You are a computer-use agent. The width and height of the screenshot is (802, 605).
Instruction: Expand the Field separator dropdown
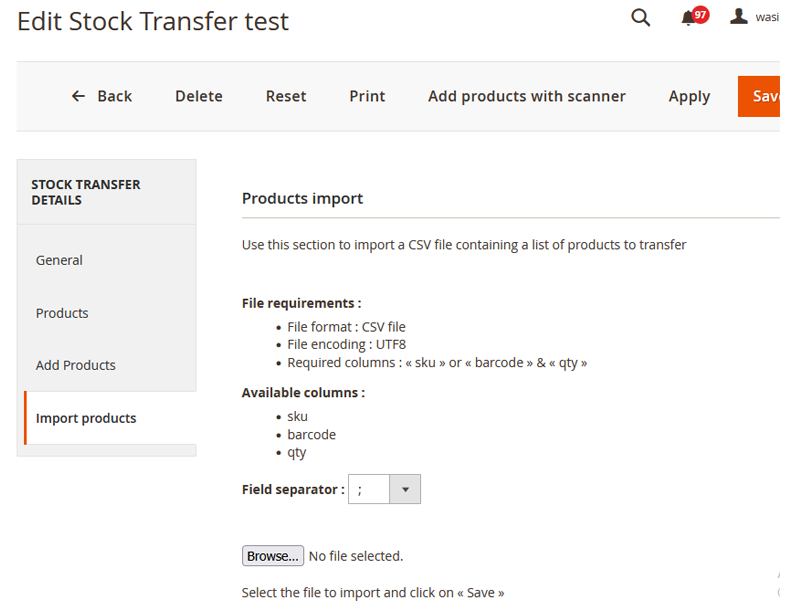coord(384,489)
